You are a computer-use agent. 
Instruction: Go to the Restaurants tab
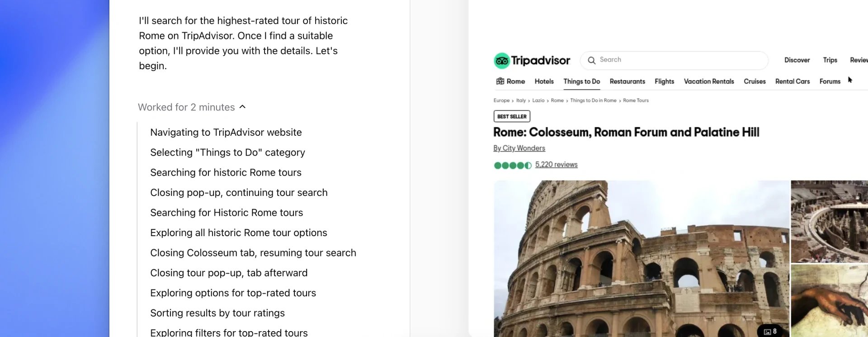[627, 81]
